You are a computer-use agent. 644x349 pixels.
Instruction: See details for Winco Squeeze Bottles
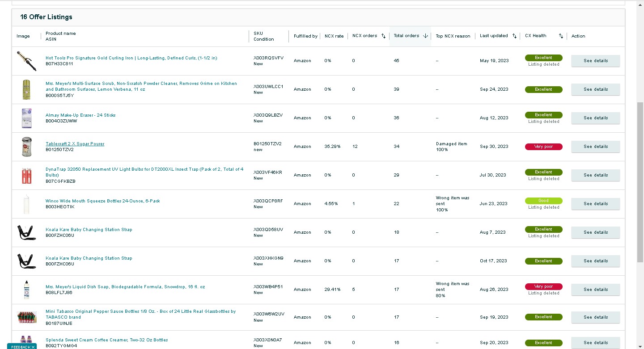click(x=595, y=204)
